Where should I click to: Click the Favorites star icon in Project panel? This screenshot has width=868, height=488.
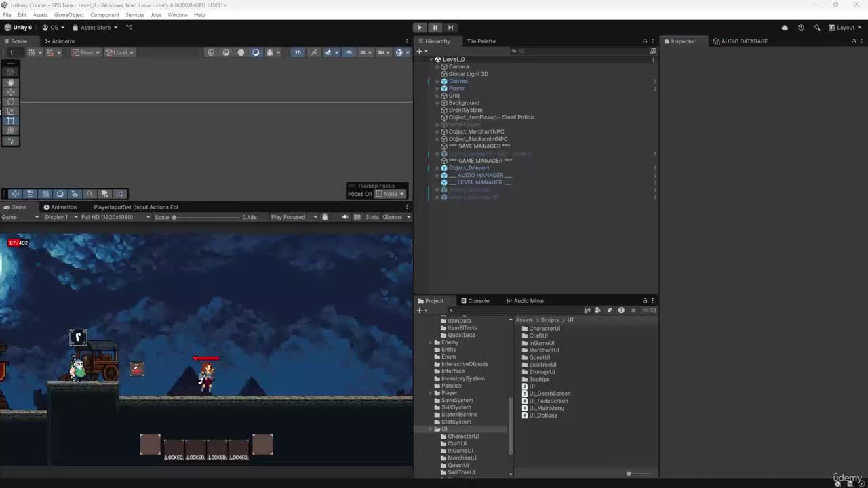pos(633,310)
